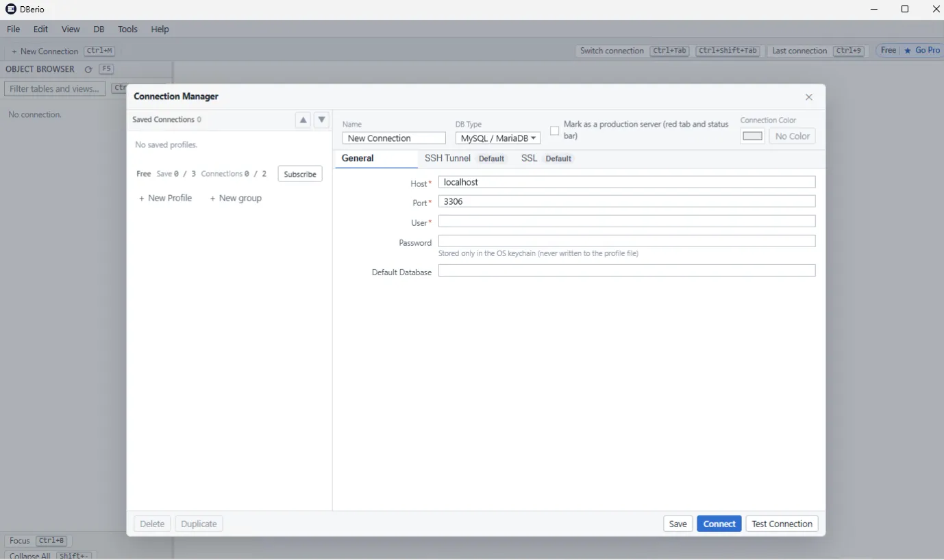The width and height of the screenshot is (944, 560).
Task: Click the DBerio app logo icon
Action: point(11,9)
